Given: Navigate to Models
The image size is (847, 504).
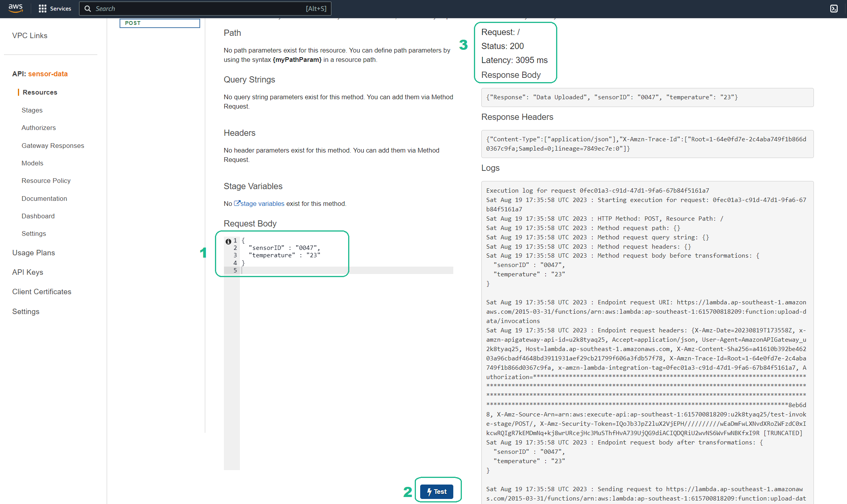Looking at the screenshot, I should tap(32, 163).
